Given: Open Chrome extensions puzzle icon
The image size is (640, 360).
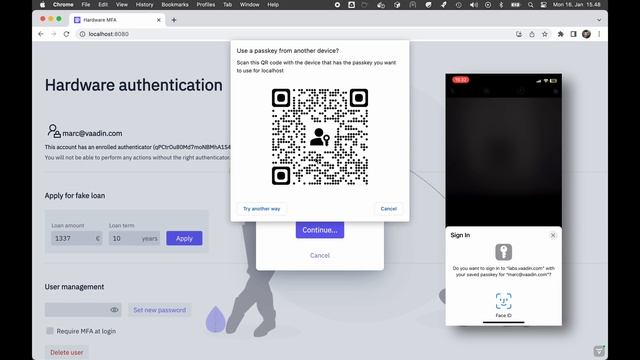Looking at the screenshot, I should click(560, 34).
